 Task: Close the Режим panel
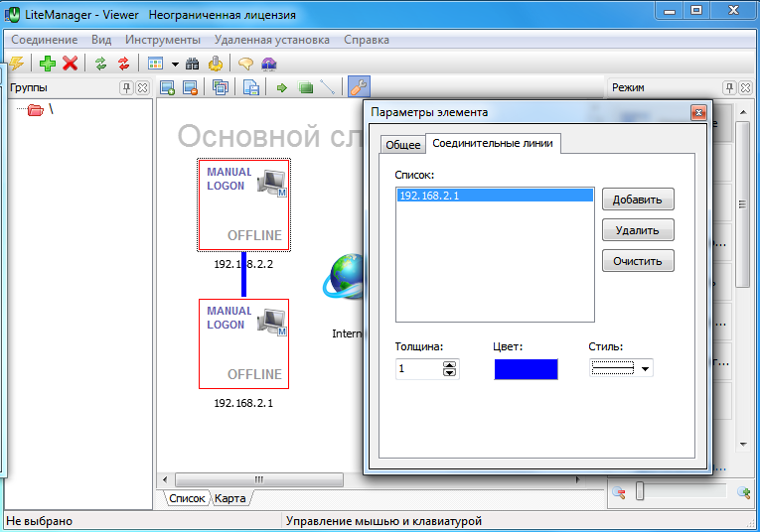click(745, 87)
